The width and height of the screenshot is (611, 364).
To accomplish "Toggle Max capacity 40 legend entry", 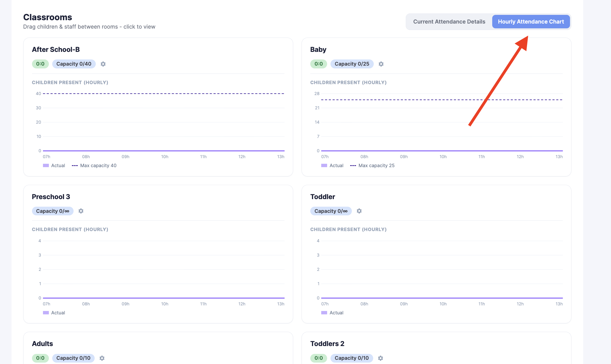I will (x=94, y=165).
